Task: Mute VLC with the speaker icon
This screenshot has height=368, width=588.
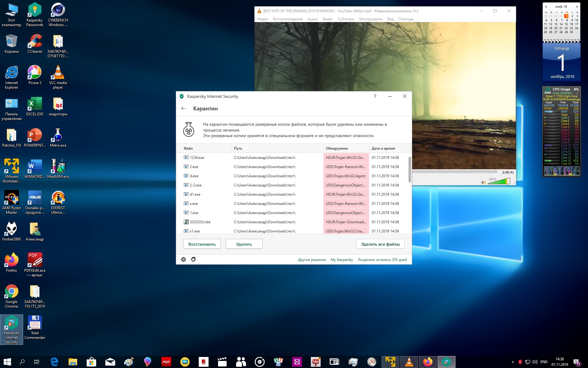Action: click(x=483, y=182)
